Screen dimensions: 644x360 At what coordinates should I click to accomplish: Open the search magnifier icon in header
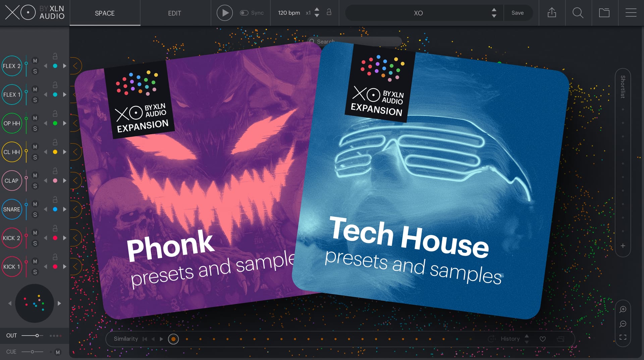pos(578,13)
